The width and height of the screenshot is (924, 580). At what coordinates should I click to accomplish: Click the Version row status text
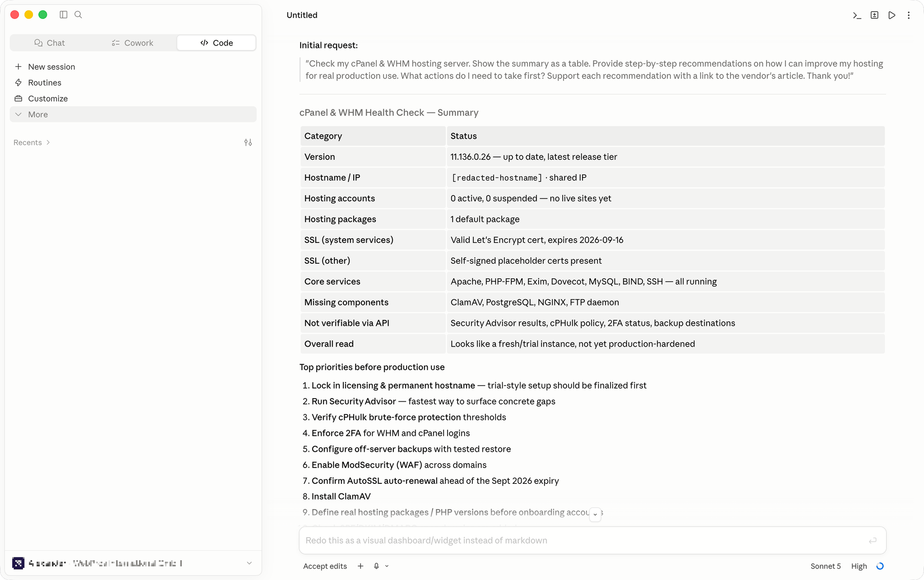pos(534,157)
